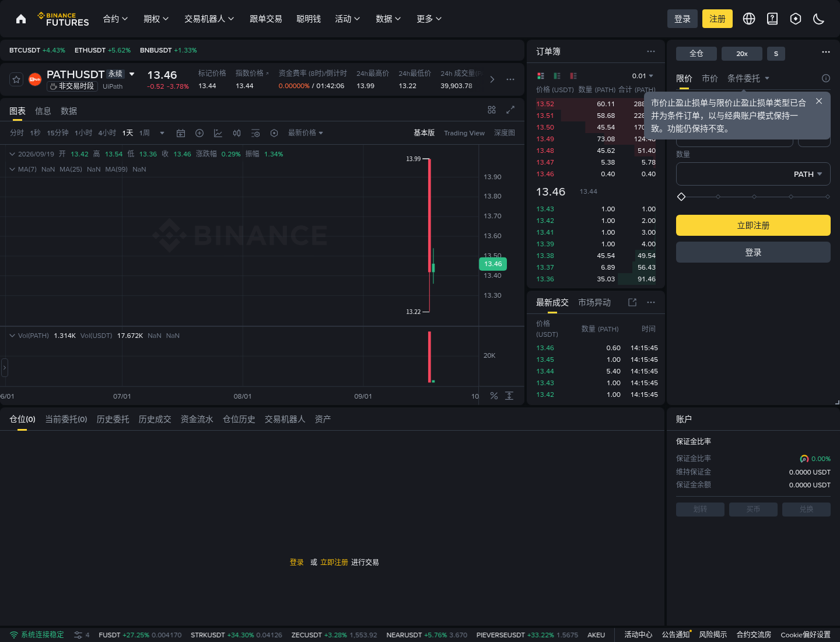
Task: Add PATHUSDT to favorites star
Action: click(16, 79)
